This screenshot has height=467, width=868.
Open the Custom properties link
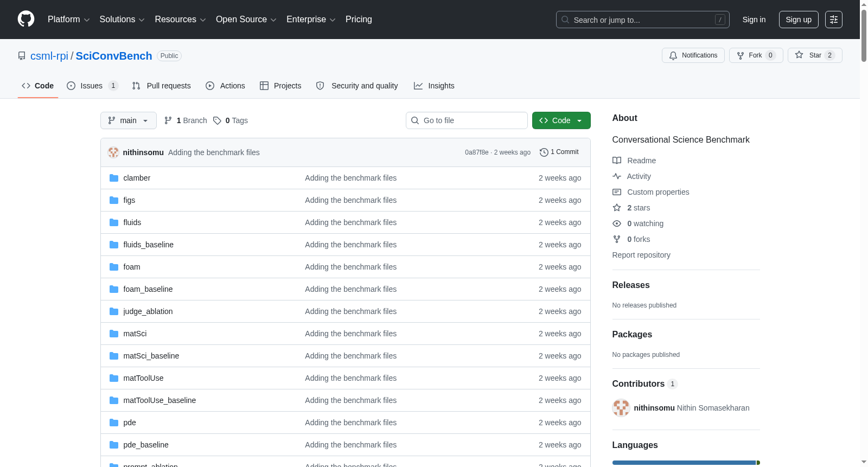tap(658, 192)
